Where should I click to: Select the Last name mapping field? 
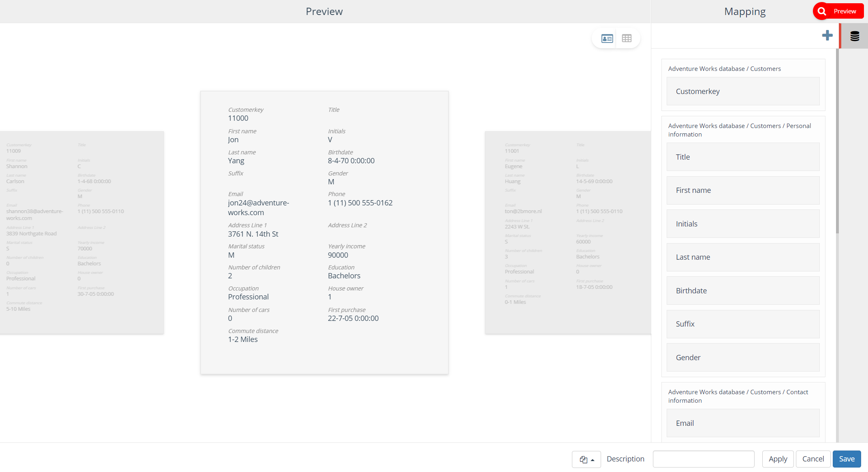click(x=743, y=257)
